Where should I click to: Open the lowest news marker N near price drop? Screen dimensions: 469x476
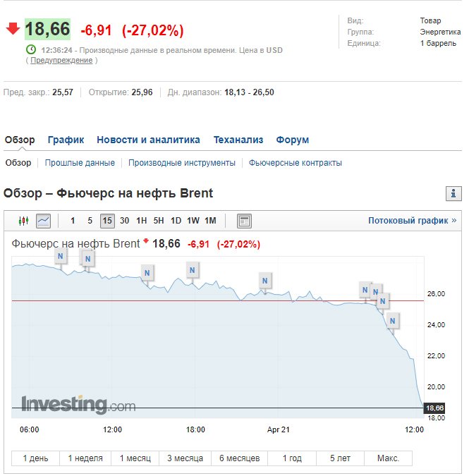coord(393,321)
